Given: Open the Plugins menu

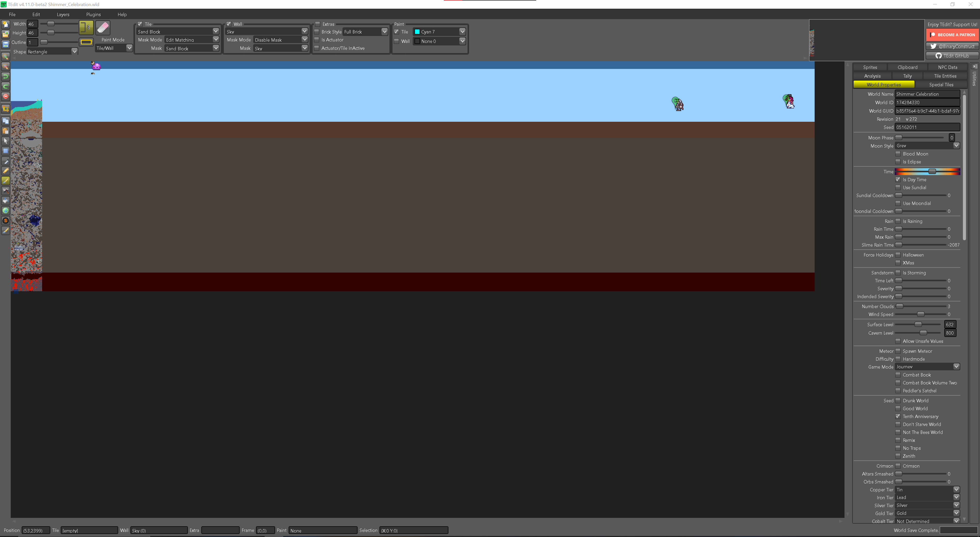Looking at the screenshot, I should [94, 15].
